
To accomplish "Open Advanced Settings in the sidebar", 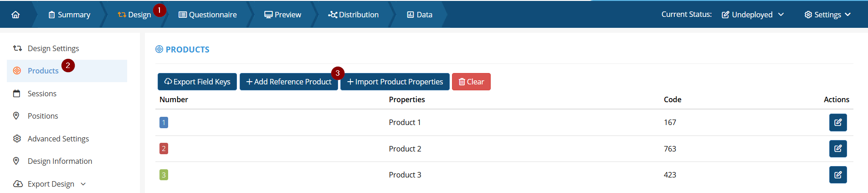I will click(58, 139).
